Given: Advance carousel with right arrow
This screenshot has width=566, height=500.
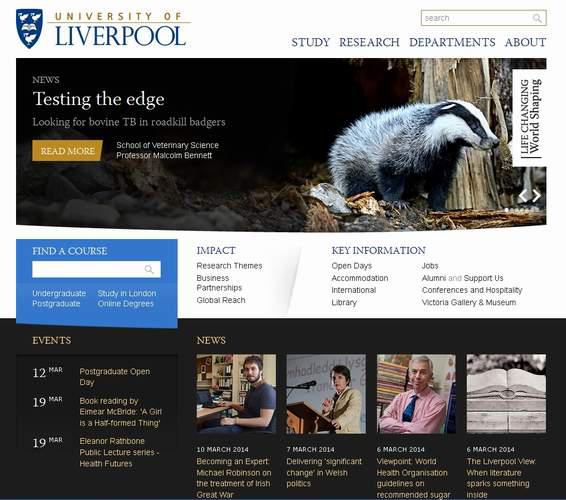Looking at the screenshot, I should 536,196.
